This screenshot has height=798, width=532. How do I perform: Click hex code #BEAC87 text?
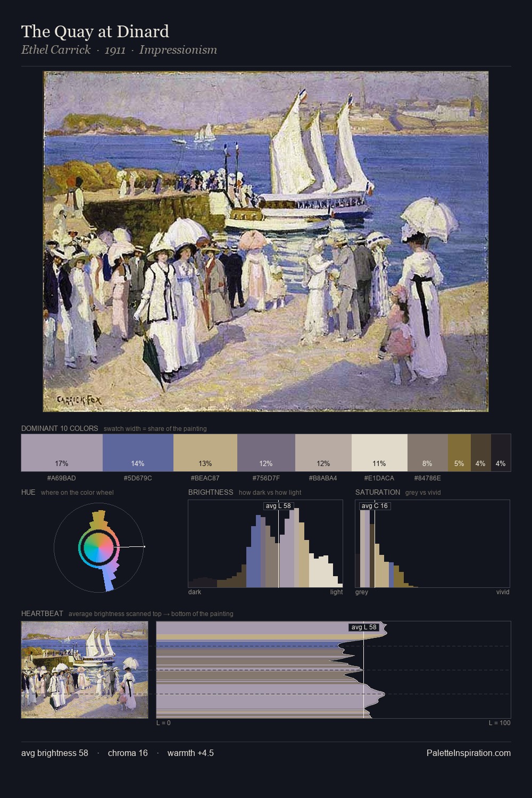[x=205, y=478]
